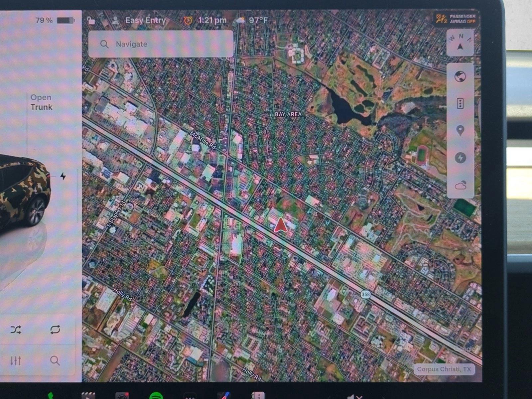This screenshot has width=532, height=399.
Task: Tap the north-up compass button
Action: coord(460,43)
